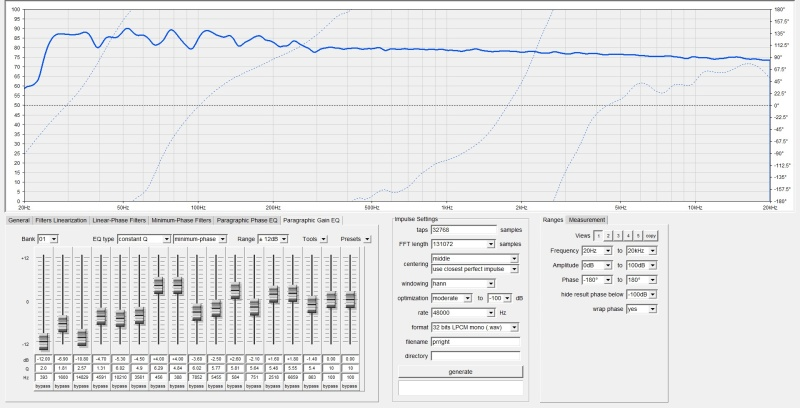Open the General tab
800x408 pixels.
click(x=18, y=219)
